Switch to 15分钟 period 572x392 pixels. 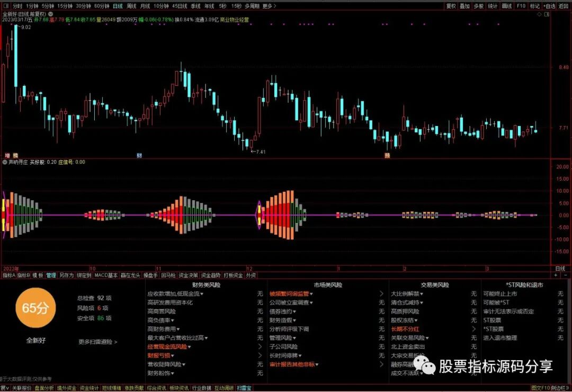pos(65,6)
